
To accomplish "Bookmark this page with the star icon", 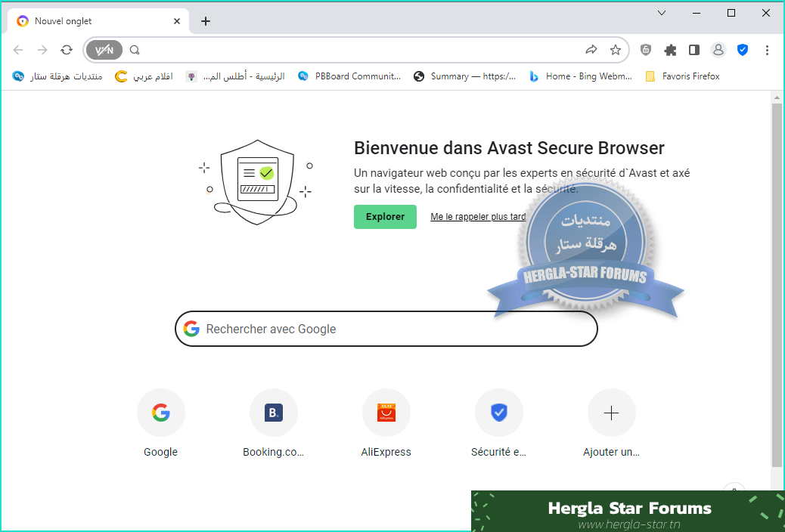I will [x=616, y=50].
